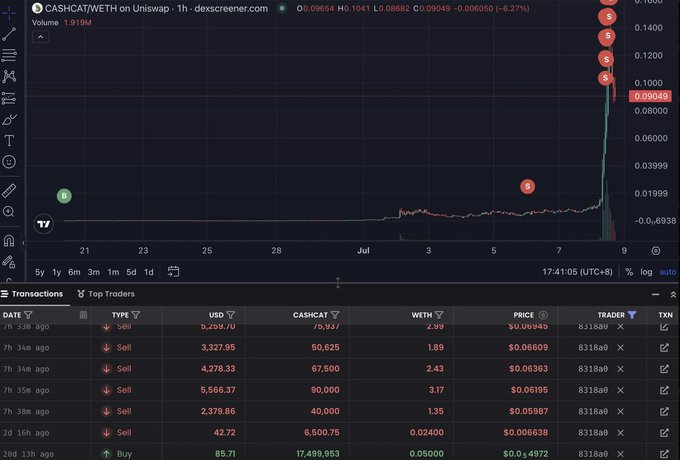This screenshot has height=460, width=680.
Task: Open the Fibonacci horizontal lines tool
Action: [x=9, y=55]
